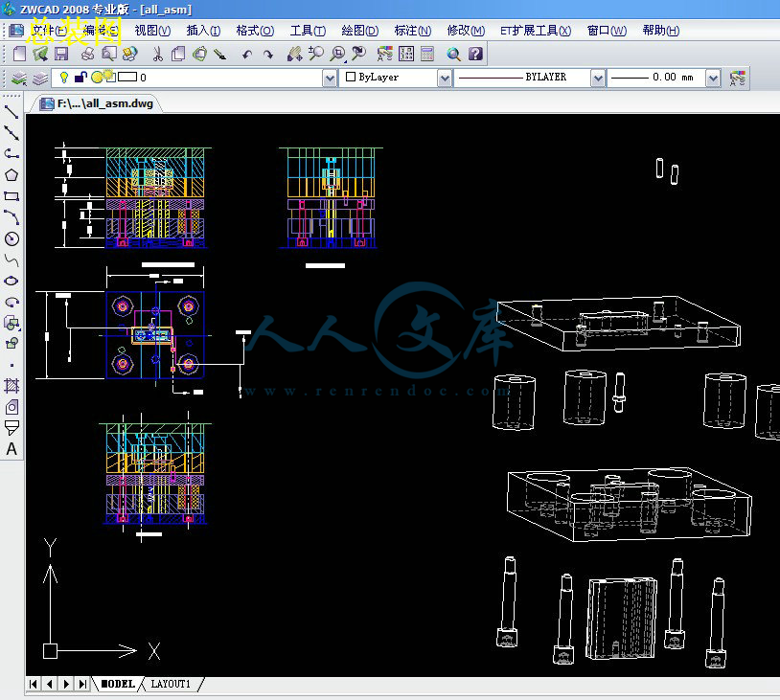Expand the 0.00 mm lineweight dropdown
The width and height of the screenshot is (780, 700).
pyautogui.click(x=713, y=79)
